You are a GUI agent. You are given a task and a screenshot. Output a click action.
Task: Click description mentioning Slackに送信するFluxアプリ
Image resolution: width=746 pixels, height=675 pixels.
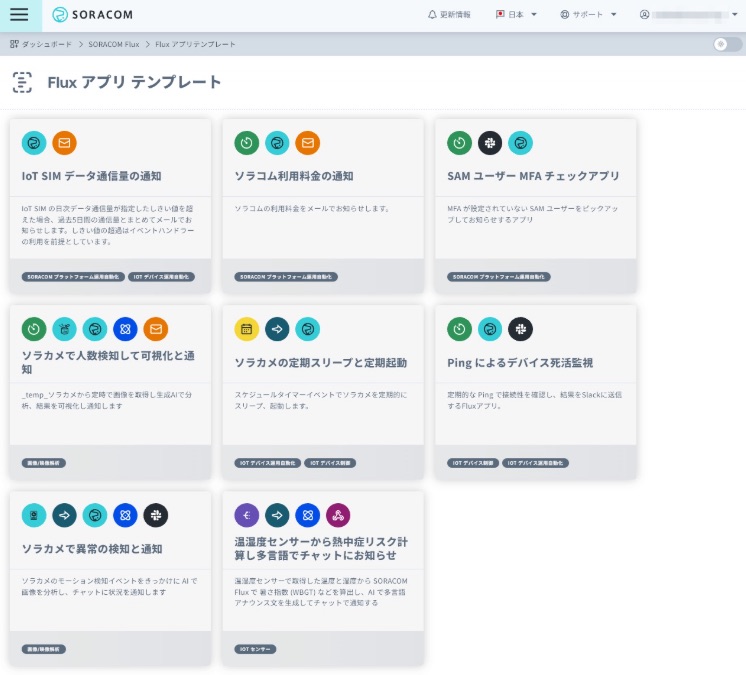(x=534, y=400)
